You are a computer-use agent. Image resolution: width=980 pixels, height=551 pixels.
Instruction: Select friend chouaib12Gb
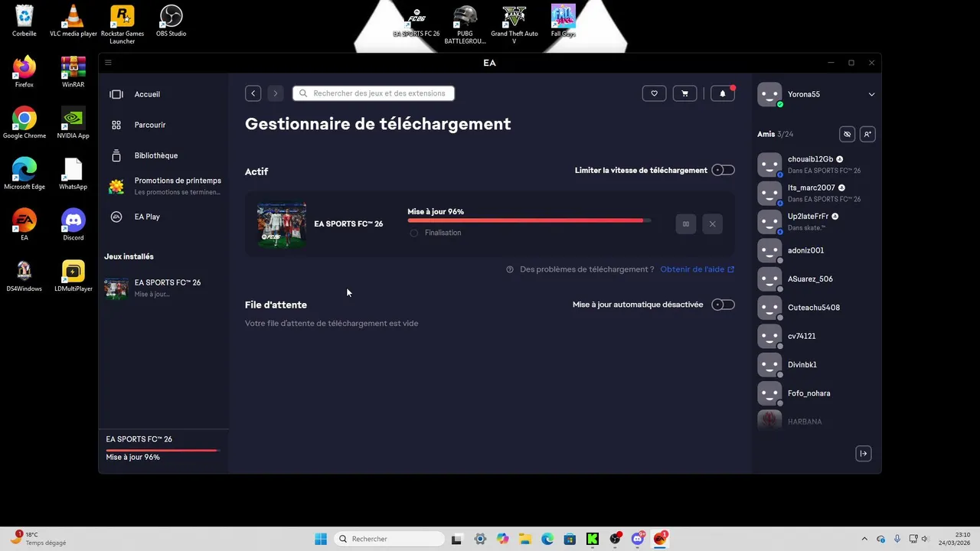pyautogui.click(x=815, y=165)
